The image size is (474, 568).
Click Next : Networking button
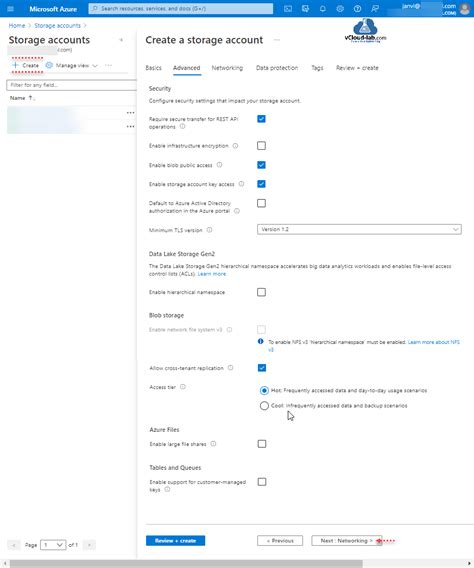point(347,540)
